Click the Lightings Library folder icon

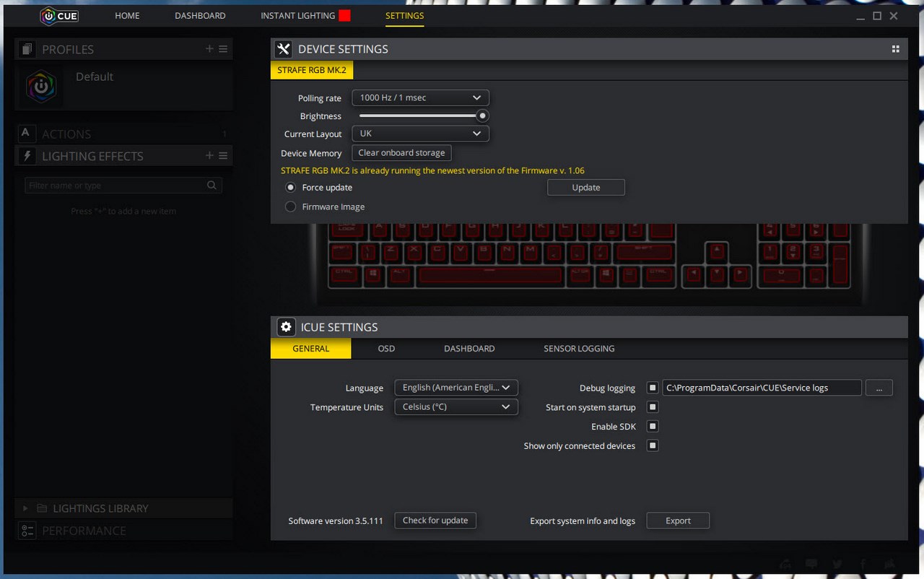click(x=42, y=508)
